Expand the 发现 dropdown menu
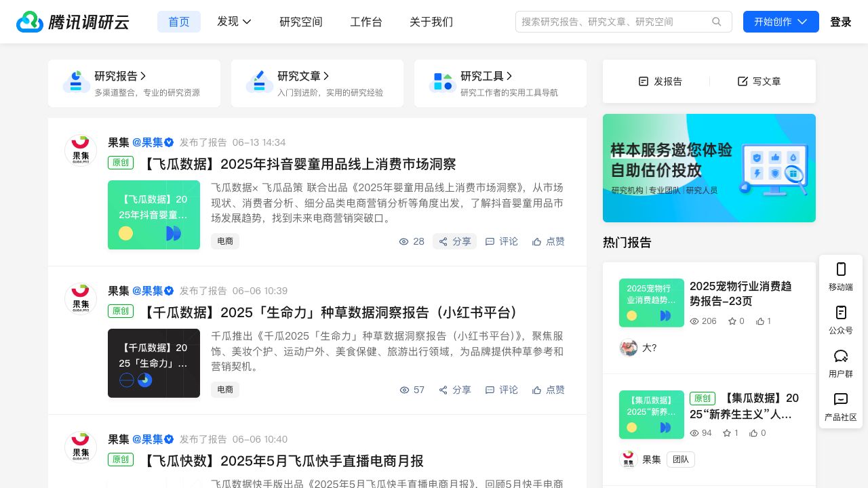The image size is (868, 488). click(234, 22)
